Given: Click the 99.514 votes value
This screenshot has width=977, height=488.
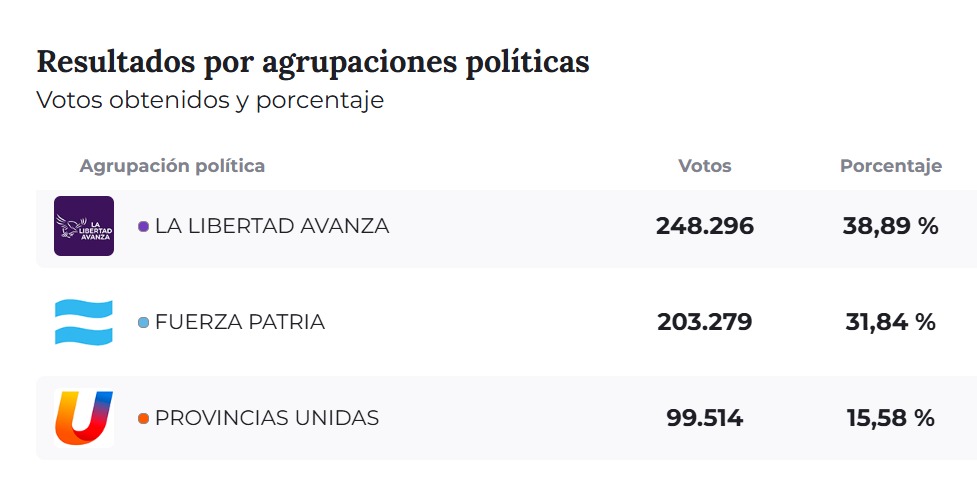Looking at the screenshot, I should click(705, 418).
